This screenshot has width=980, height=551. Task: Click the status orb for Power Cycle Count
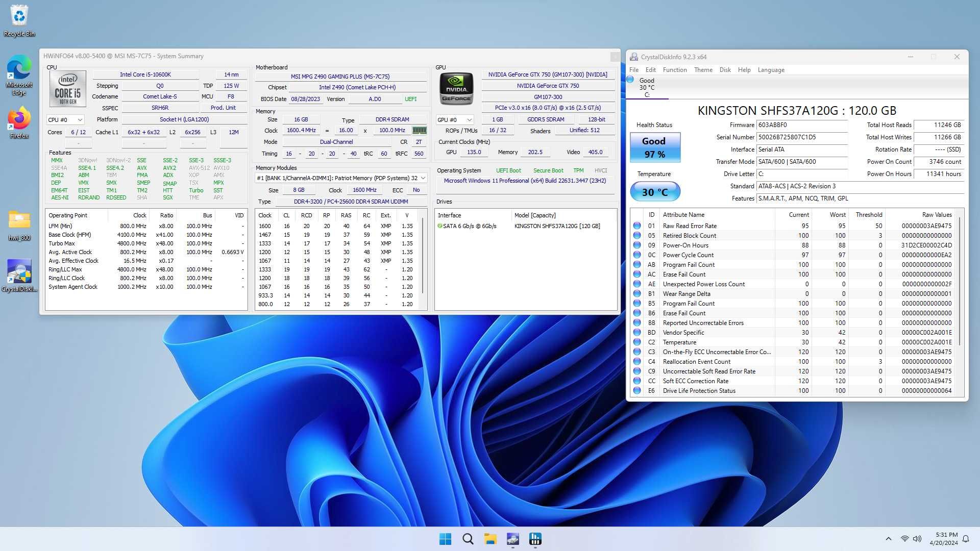tap(637, 255)
